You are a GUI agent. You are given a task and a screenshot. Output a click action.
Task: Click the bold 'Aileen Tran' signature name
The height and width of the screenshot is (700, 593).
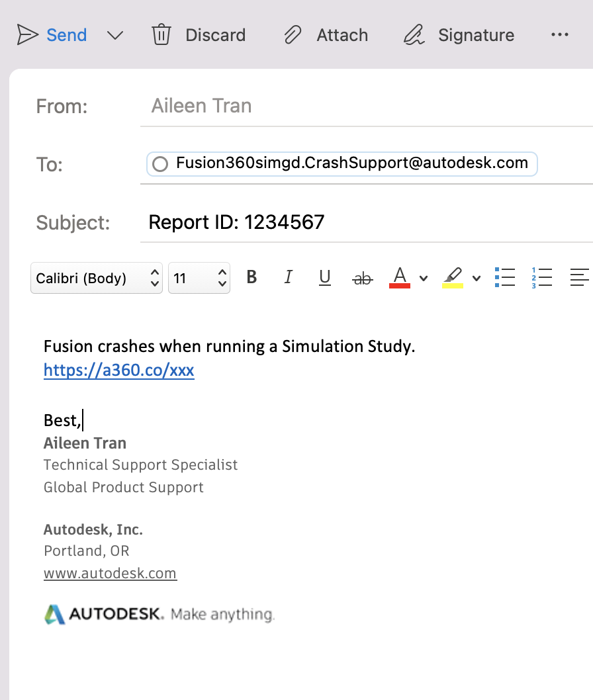85,443
